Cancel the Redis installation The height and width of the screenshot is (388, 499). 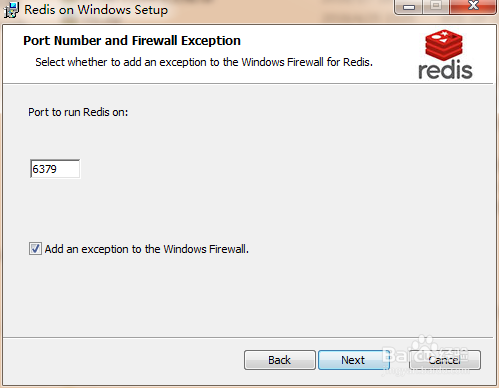click(445, 360)
